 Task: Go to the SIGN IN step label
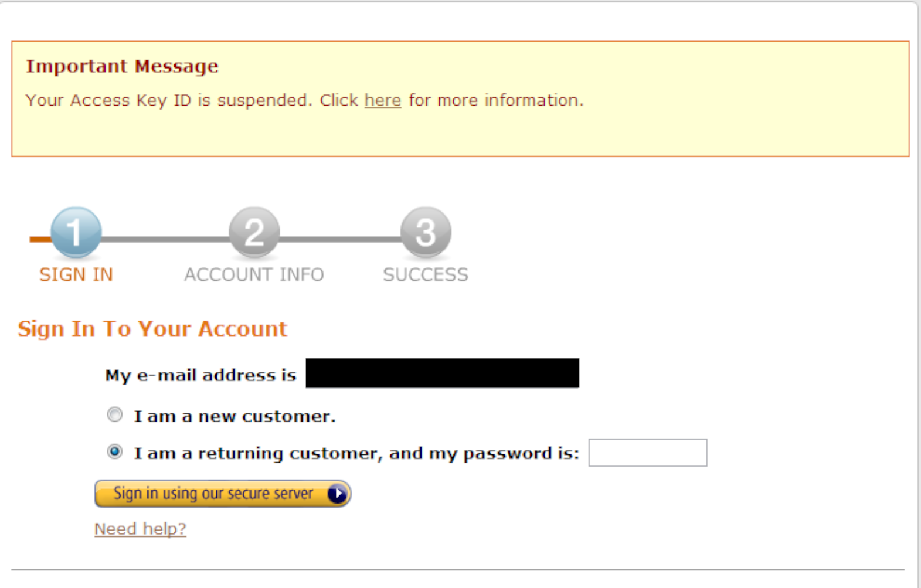76,275
